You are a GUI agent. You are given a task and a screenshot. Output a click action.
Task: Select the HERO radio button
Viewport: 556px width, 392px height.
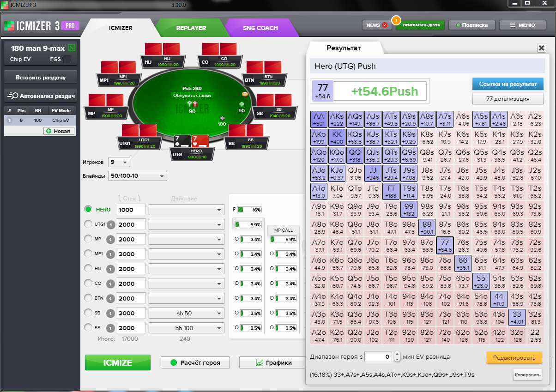[88, 209]
